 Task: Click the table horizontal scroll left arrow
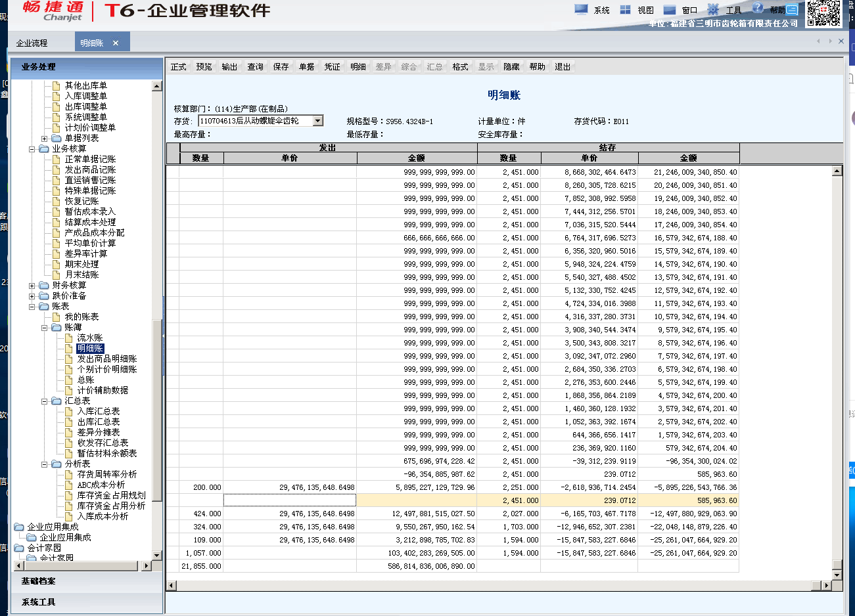pyautogui.click(x=172, y=585)
